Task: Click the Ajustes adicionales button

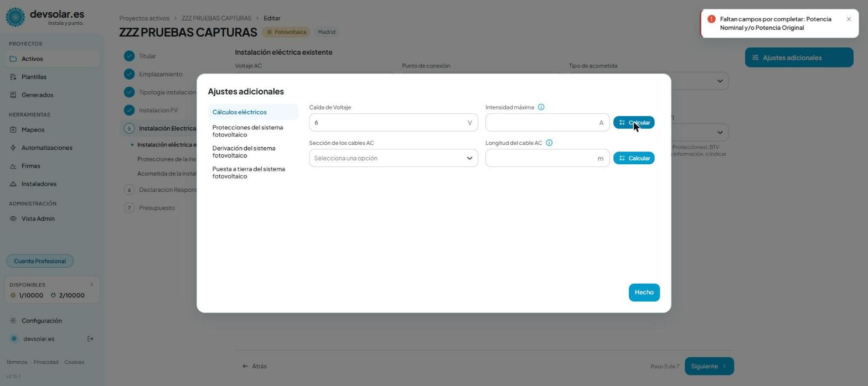Action: pos(799,58)
